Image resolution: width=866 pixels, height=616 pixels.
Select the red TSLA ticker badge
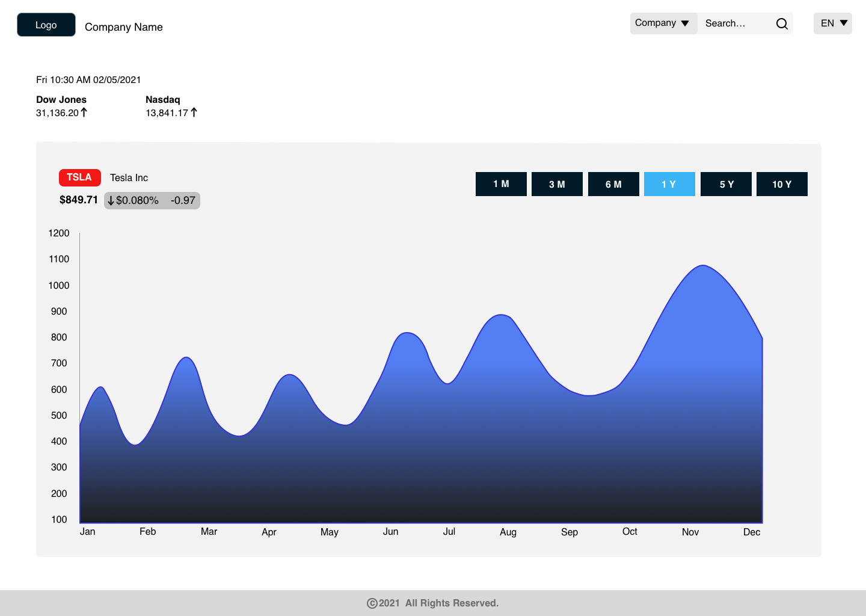[x=79, y=177]
